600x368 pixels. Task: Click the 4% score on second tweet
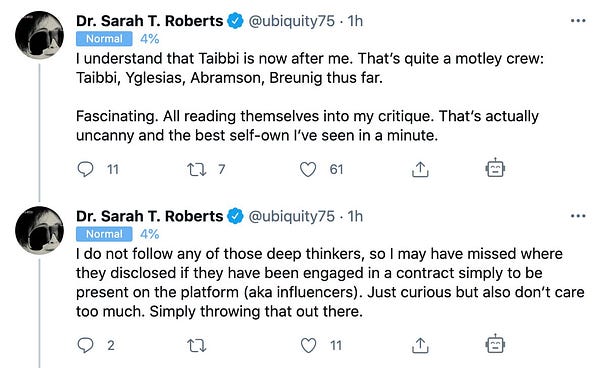(x=149, y=234)
